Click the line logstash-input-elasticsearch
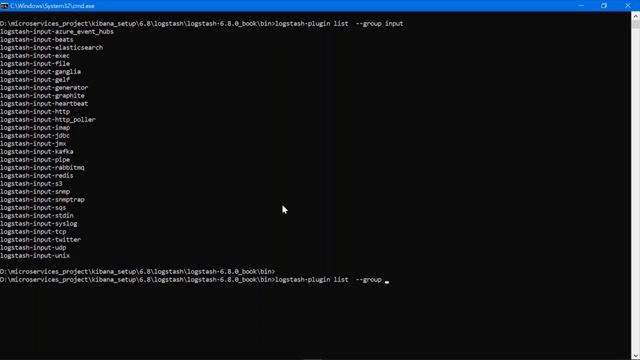 click(x=51, y=48)
